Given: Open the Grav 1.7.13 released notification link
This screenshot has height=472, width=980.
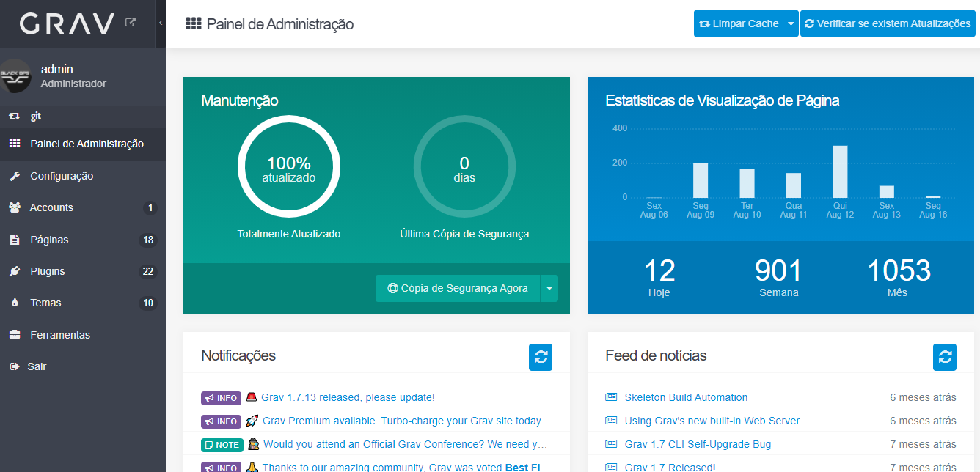Looking at the screenshot, I should pyautogui.click(x=348, y=397).
